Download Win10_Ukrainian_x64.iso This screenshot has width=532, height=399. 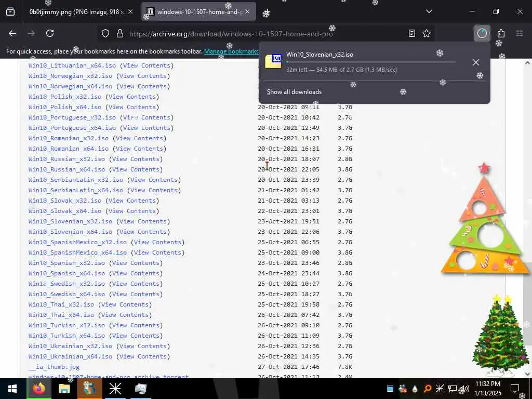[70, 356]
